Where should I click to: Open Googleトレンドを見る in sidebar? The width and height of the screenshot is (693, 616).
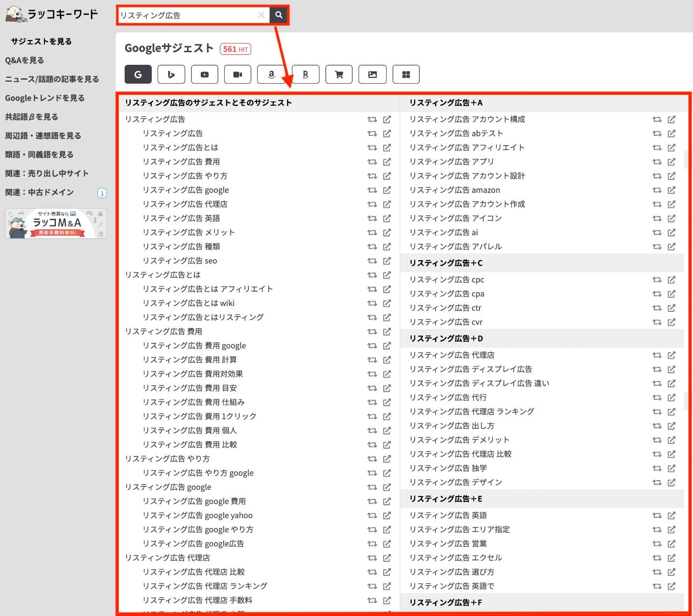[45, 98]
